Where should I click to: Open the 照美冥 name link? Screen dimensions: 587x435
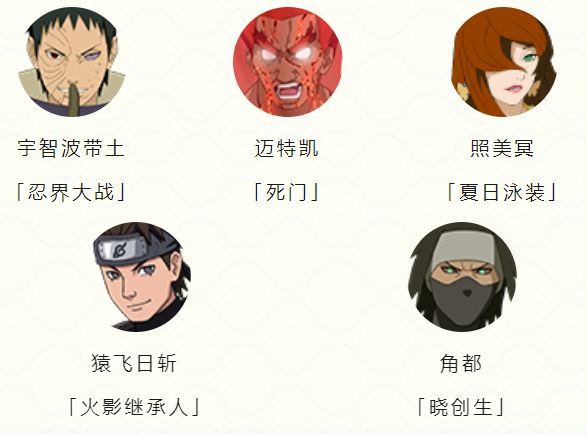[502, 148]
